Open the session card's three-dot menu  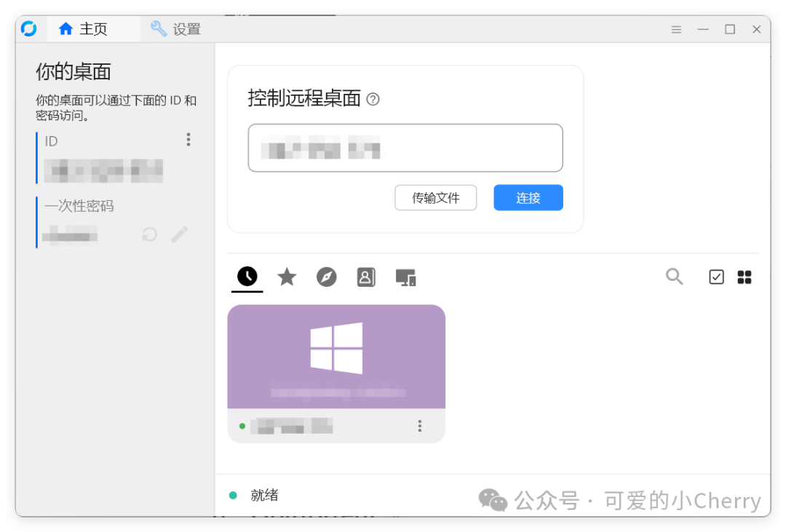pyautogui.click(x=420, y=426)
